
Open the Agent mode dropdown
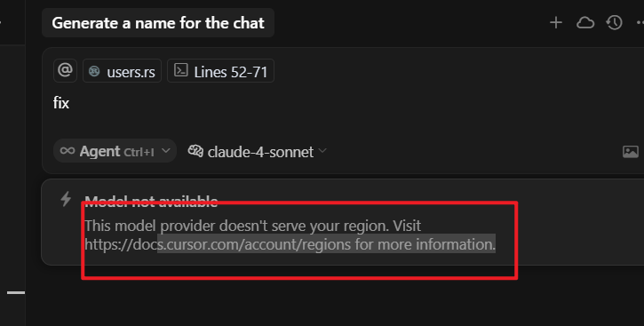pos(115,151)
